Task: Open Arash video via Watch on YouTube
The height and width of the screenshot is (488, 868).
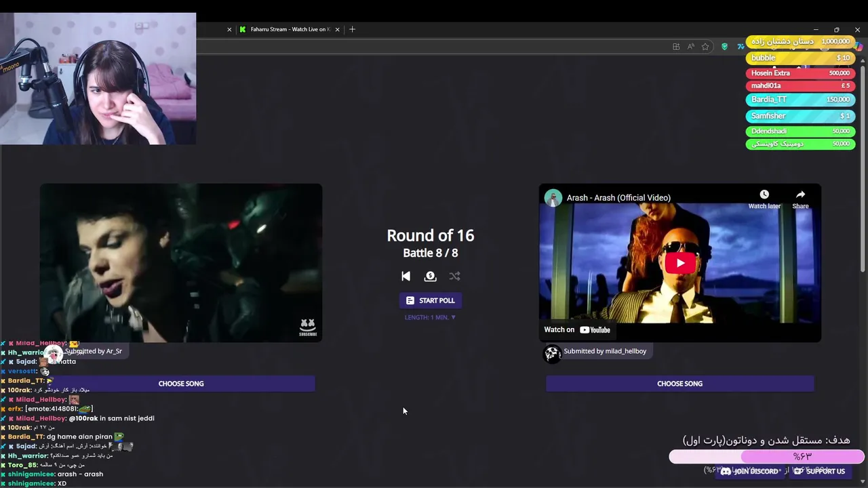Action: pyautogui.click(x=577, y=330)
